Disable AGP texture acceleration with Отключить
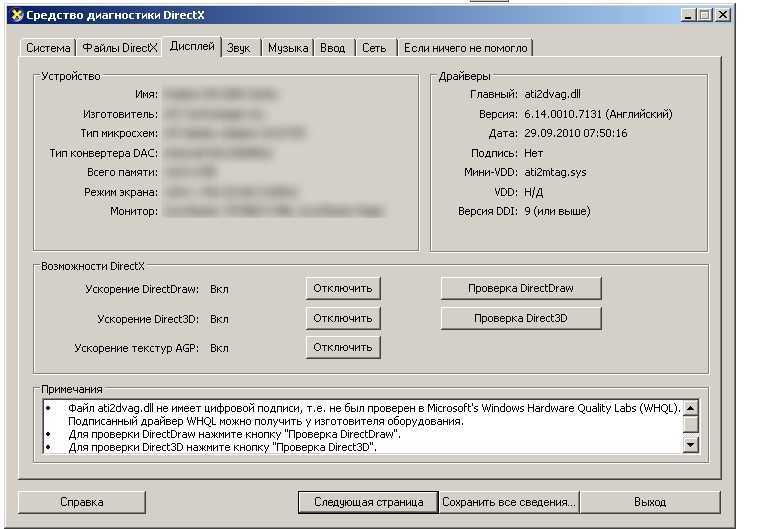The height and width of the screenshot is (529, 759). point(343,348)
